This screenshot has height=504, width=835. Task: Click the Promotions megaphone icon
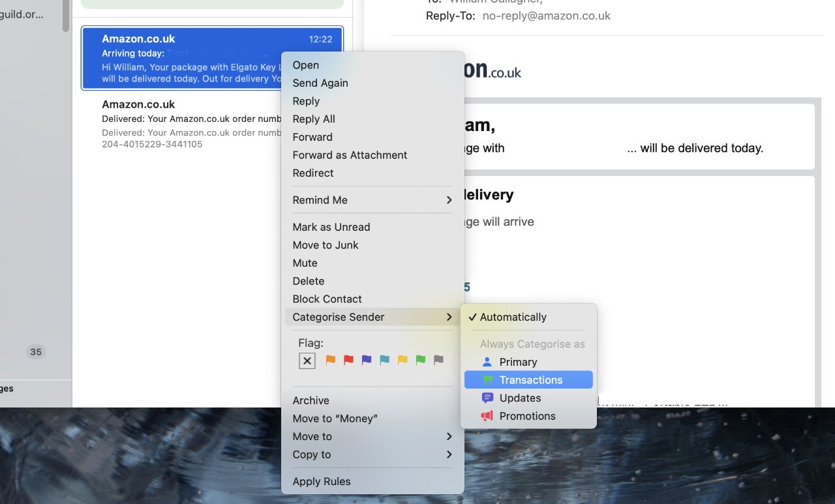(487, 416)
